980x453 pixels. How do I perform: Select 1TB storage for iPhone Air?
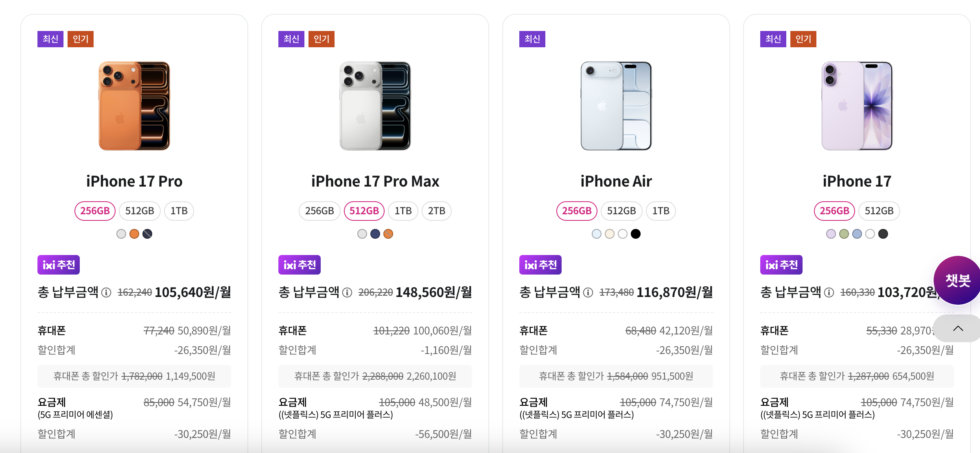(x=660, y=211)
